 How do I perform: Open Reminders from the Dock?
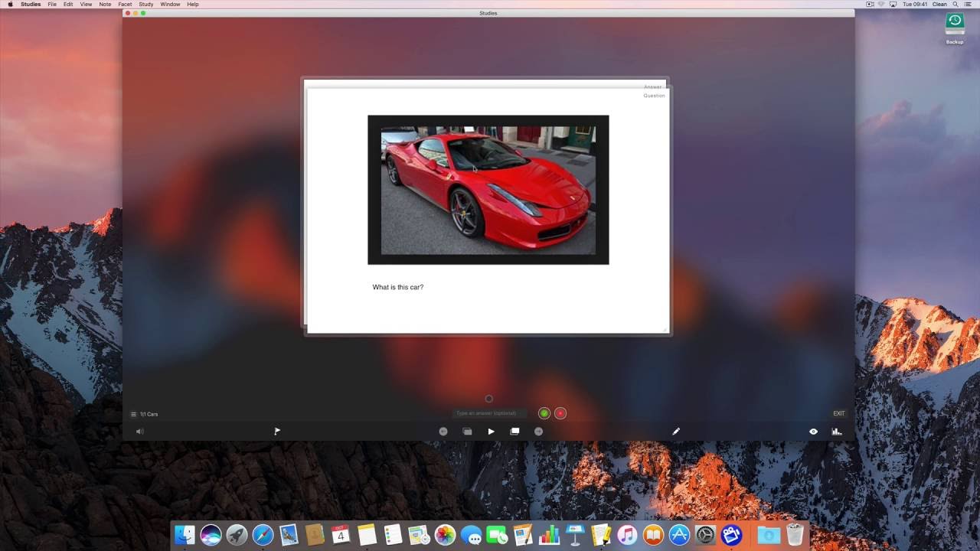click(393, 535)
